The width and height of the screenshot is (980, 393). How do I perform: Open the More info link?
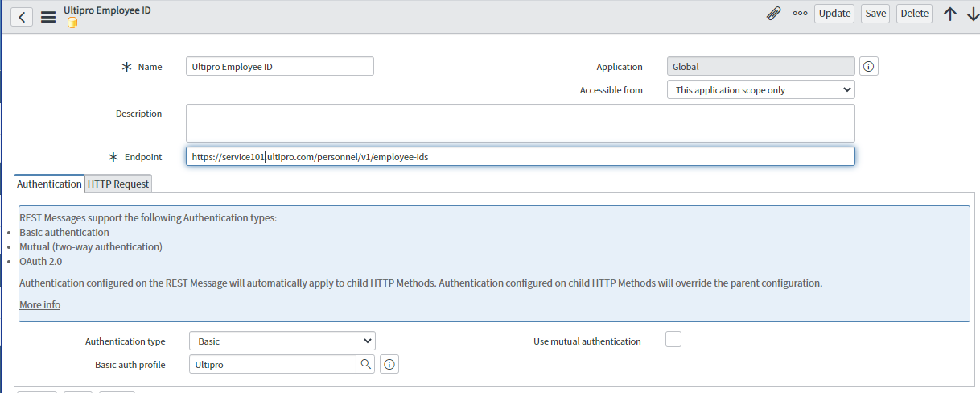39,305
